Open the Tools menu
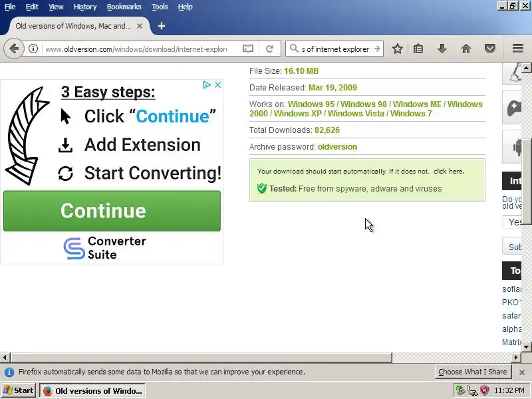 pyautogui.click(x=160, y=7)
